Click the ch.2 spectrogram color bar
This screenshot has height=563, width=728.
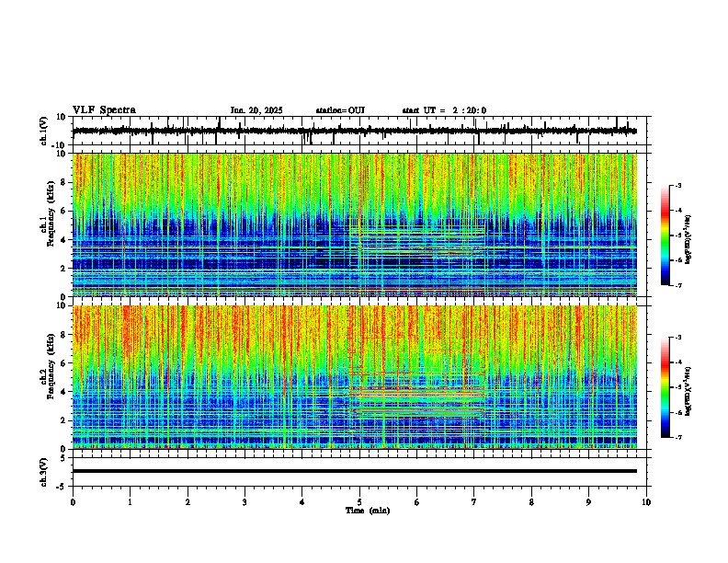pyautogui.click(x=665, y=387)
